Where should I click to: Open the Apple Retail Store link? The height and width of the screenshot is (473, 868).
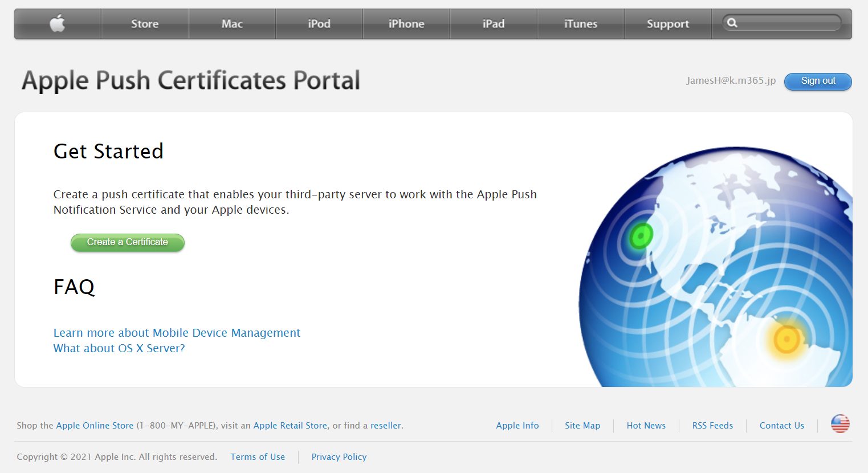pos(290,426)
